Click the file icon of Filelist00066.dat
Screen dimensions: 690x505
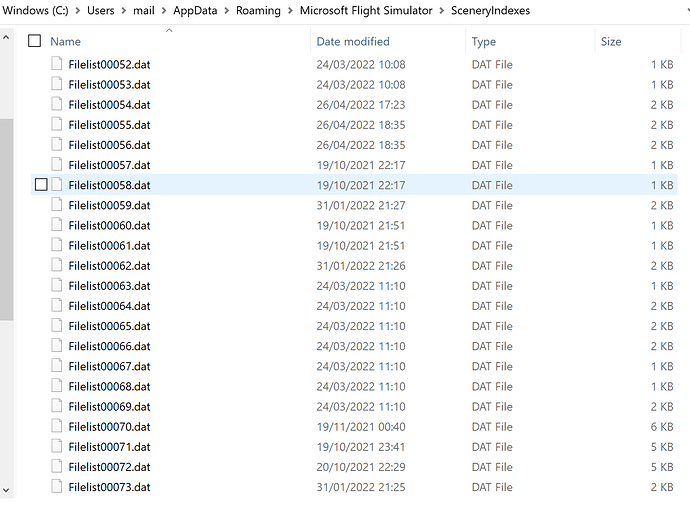pos(57,346)
